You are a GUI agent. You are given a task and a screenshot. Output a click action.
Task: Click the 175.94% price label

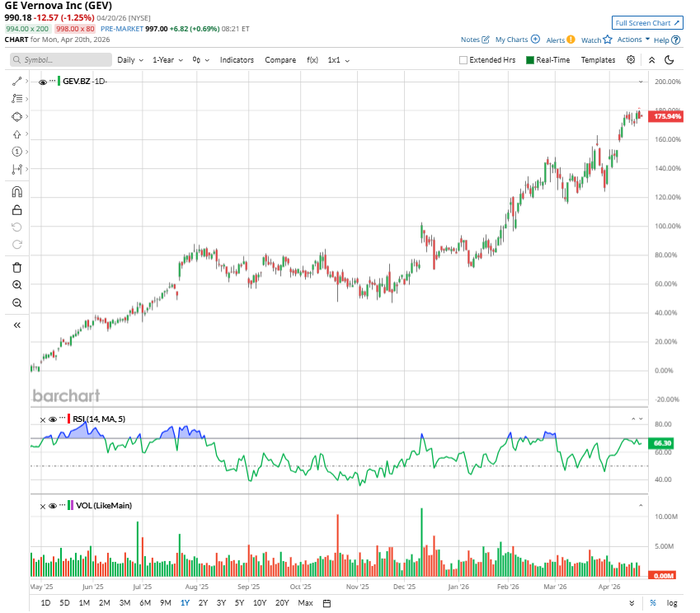[x=666, y=116]
